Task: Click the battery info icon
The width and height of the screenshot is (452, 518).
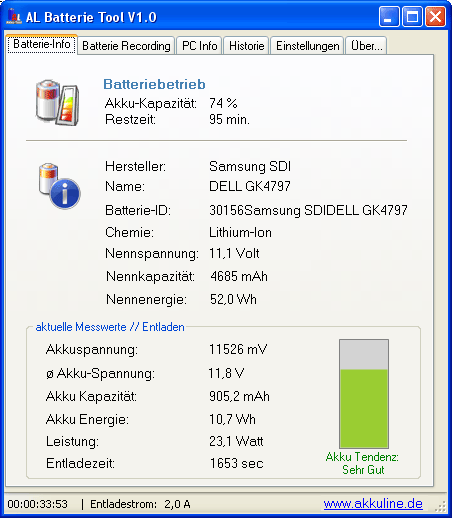Action: (x=59, y=186)
